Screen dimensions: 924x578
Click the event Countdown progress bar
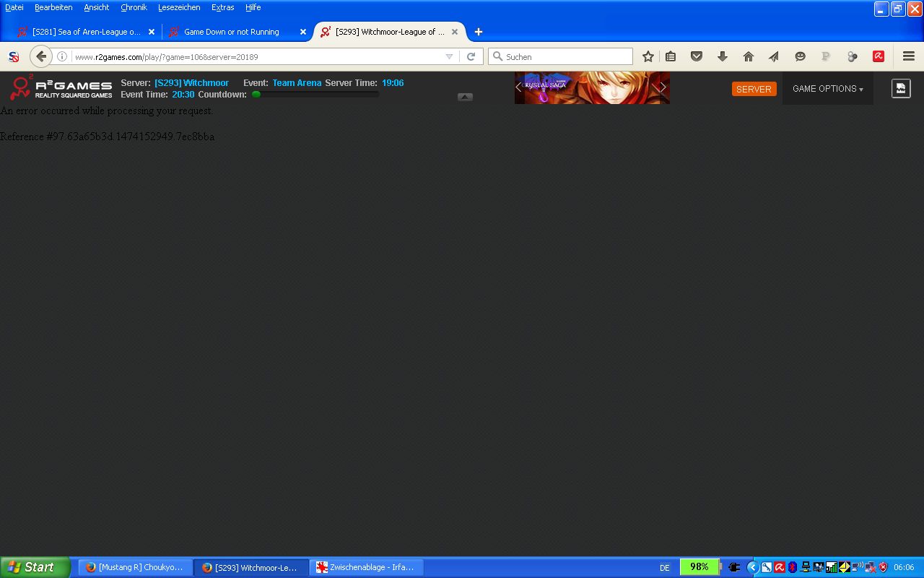click(315, 95)
